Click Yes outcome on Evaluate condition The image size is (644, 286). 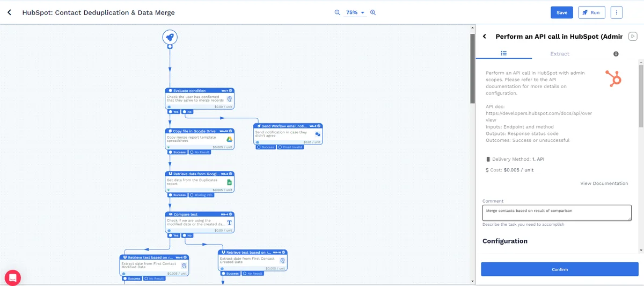174,112
